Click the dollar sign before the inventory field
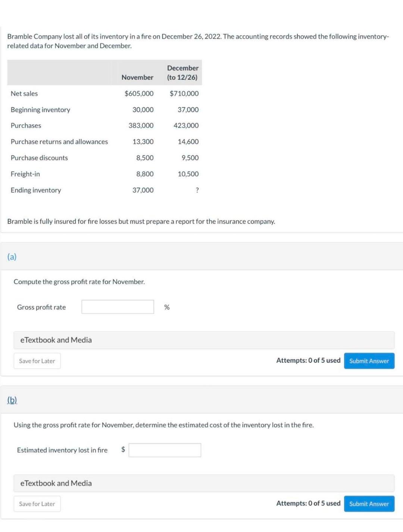Viewport: 403px width, 532px height. tap(123, 450)
